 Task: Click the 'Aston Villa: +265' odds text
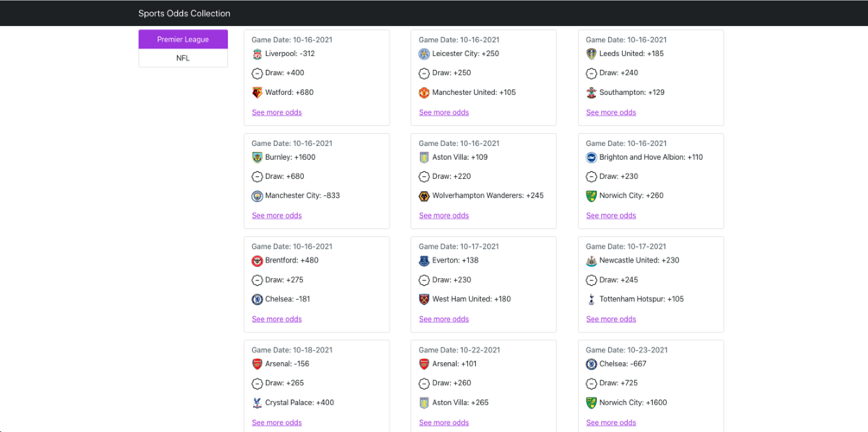click(460, 403)
